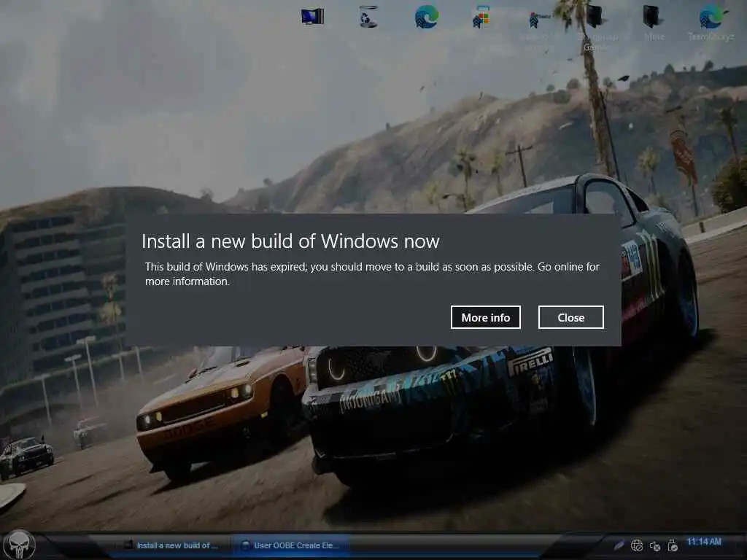
Task: Open the More folder desktop icon
Action: (653, 23)
